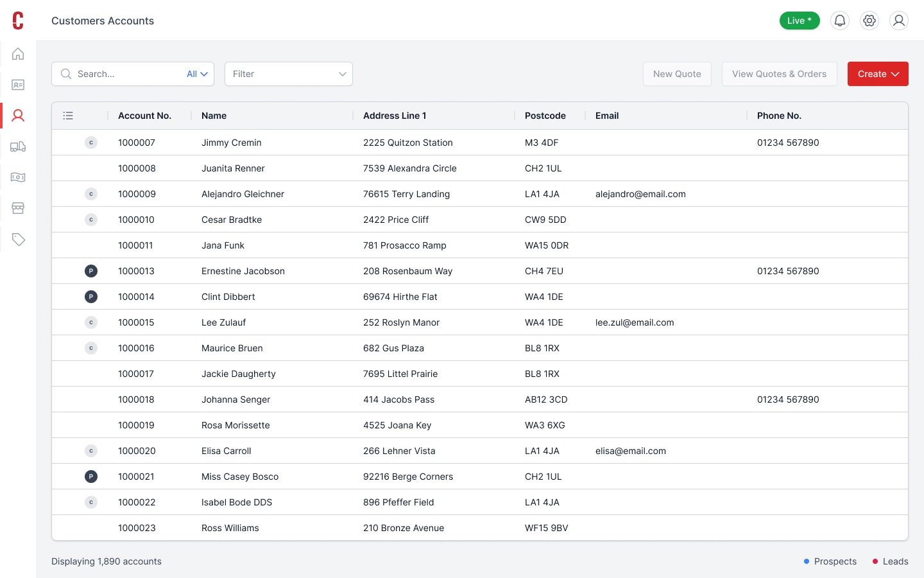Viewport: 924px width, 578px height.
Task: Click the C badge for Lee Zulauf
Action: (x=91, y=322)
